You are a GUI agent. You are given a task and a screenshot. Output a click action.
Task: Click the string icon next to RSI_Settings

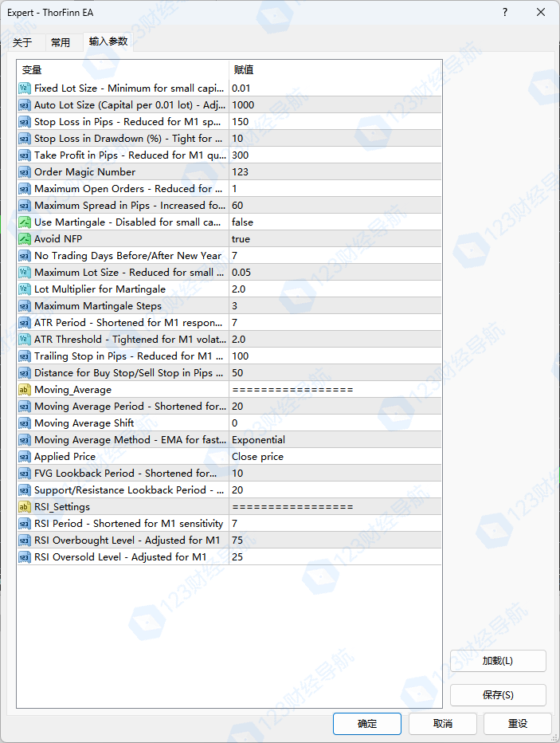[25, 507]
